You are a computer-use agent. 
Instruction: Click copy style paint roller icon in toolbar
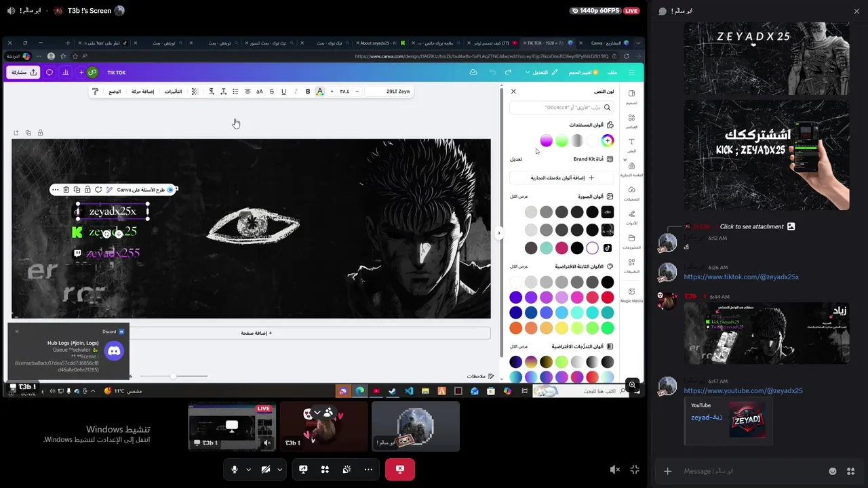tap(95, 91)
